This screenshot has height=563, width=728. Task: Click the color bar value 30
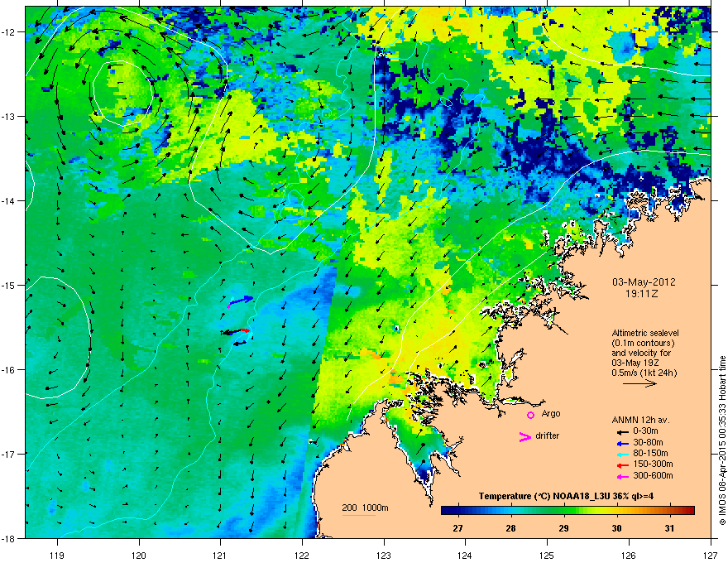tap(616, 528)
